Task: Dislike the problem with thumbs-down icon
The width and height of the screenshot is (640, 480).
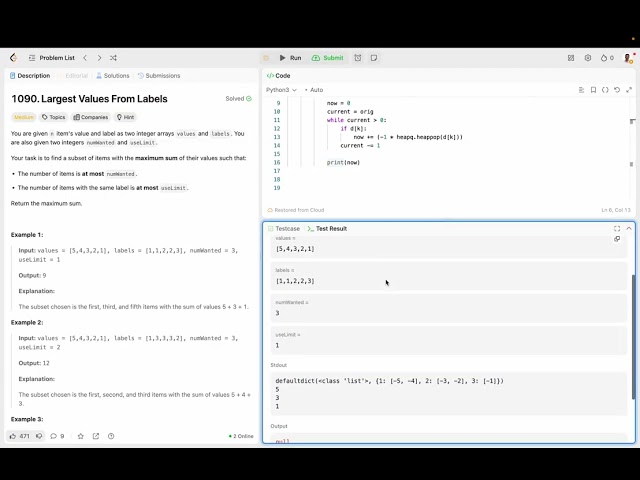Action: [x=39, y=436]
